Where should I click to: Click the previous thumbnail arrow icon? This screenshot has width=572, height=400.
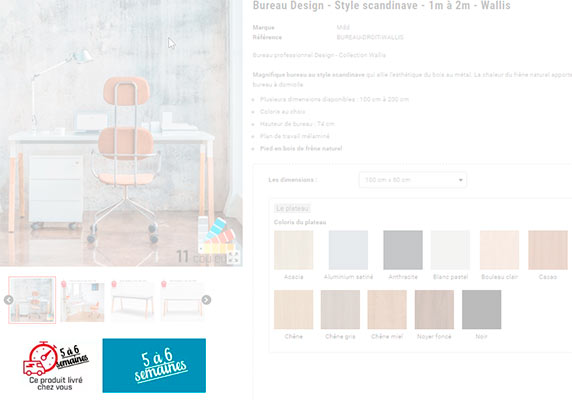click(9, 300)
